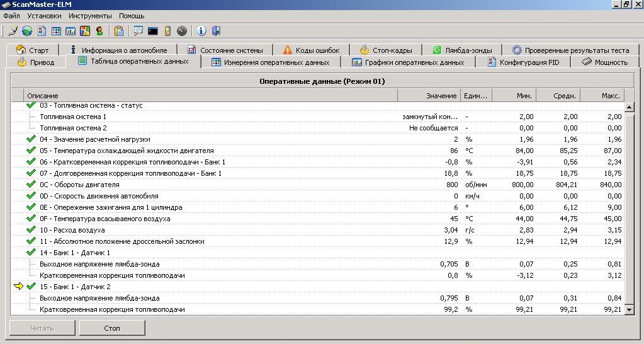Click the clipboard icon in the toolbar

click(119, 31)
